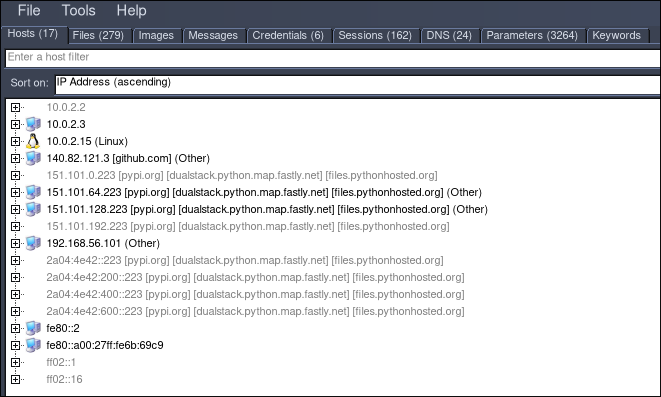Click the host icon for 151.101.128.223
The image size is (661, 397).
(33, 209)
